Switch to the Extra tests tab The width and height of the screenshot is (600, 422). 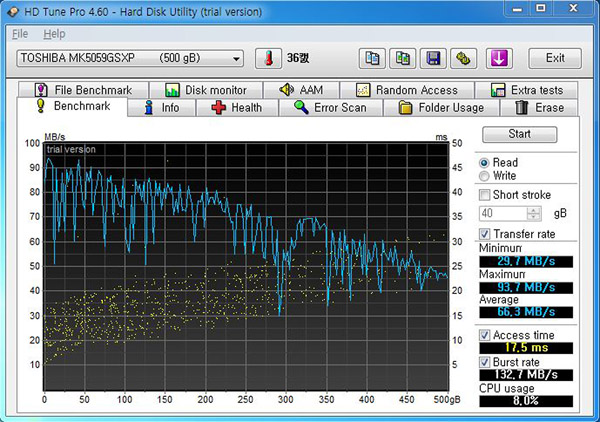[527, 90]
